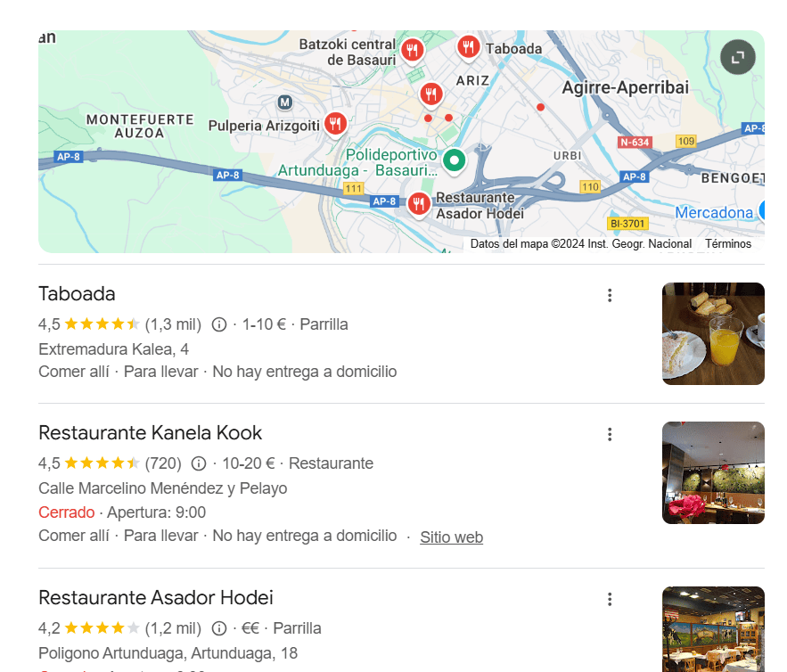Image resolution: width=787 pixels, height=672 pixels.
Task: Open the Kanela Kook interior photo thumbnail
Action: click(x=712, y=472)
